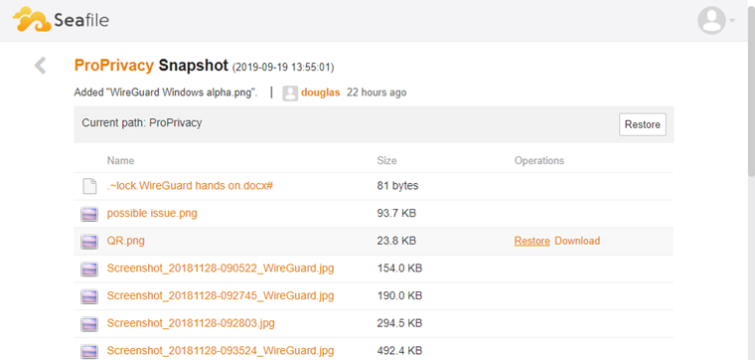The width and height of the screenshot is (755, 360).
Task: Open Screenshot_20181128-092745_WireGuard.jpg
Action: click(221, 296)
